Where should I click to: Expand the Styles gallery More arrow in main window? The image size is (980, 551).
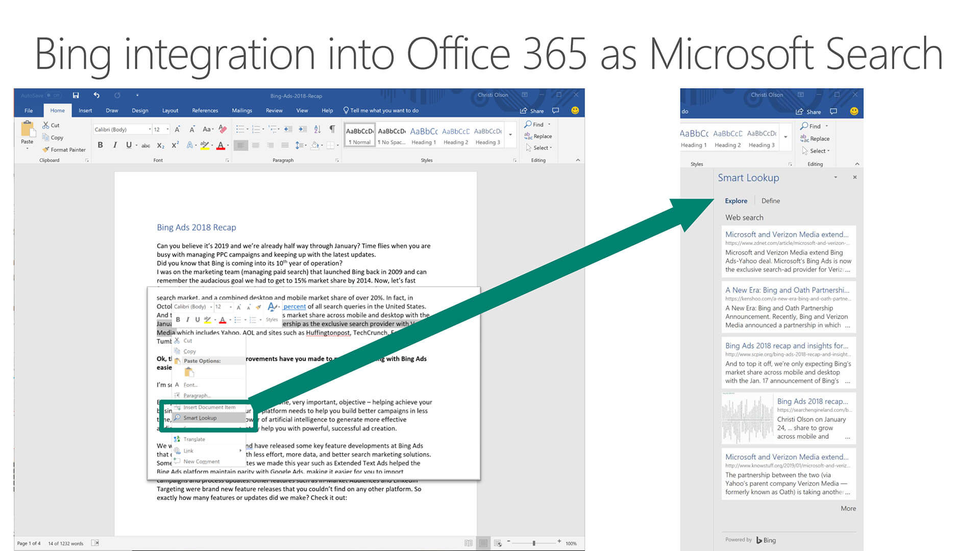[510, 135]
